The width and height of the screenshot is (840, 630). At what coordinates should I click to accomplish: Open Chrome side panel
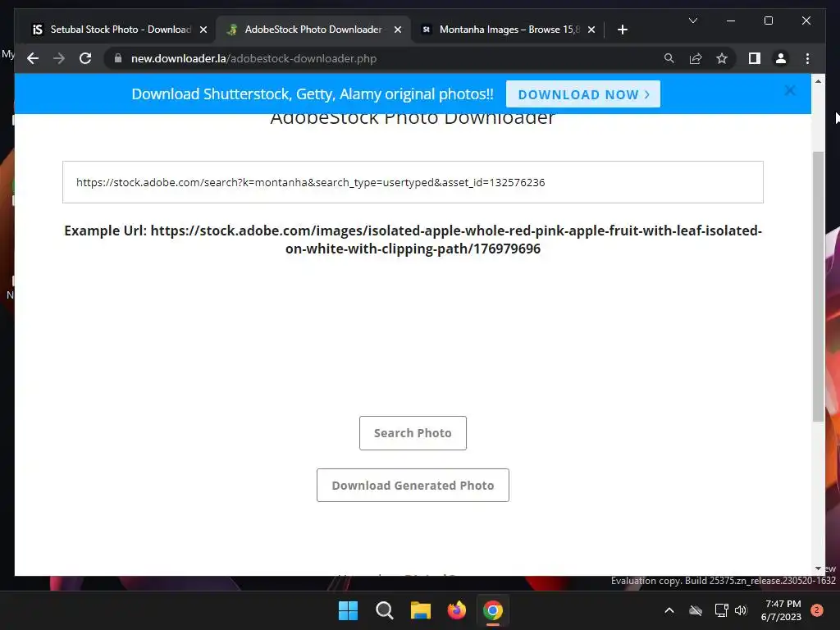pos(755,58)
